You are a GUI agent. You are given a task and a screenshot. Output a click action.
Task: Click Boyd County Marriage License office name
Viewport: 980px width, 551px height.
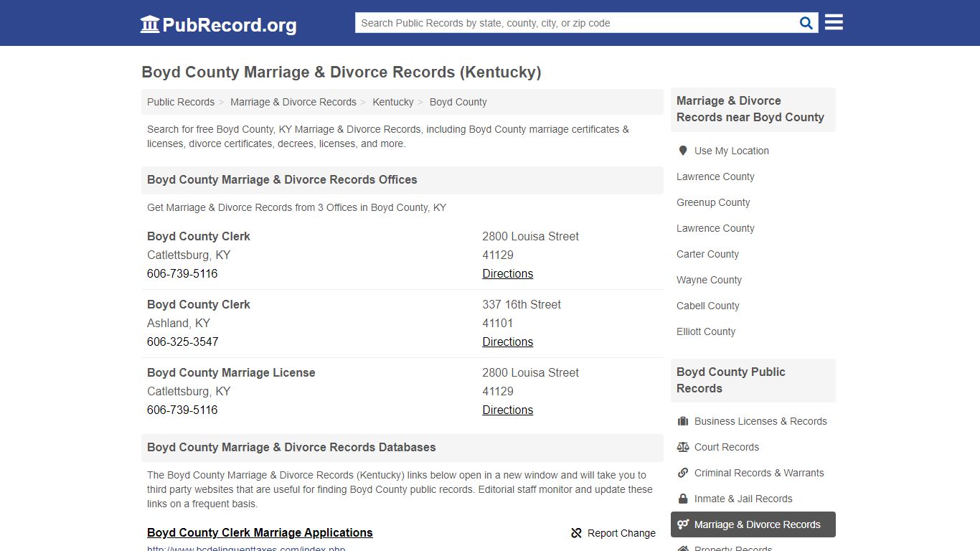(x=231, y=372)
